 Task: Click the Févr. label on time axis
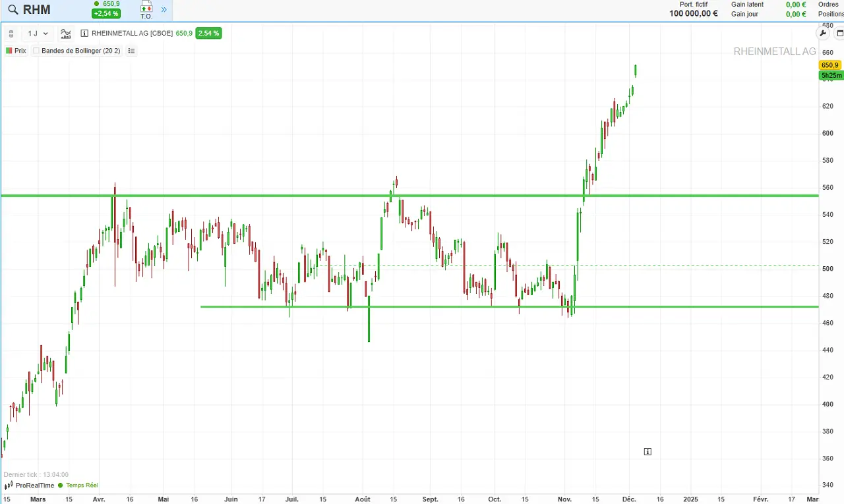(760, 499)
